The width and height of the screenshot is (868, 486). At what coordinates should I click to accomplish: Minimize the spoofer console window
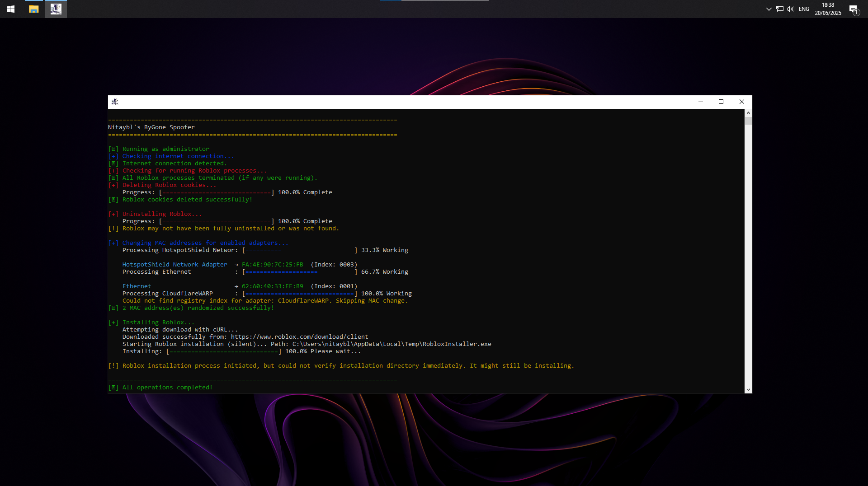(701, 102)
